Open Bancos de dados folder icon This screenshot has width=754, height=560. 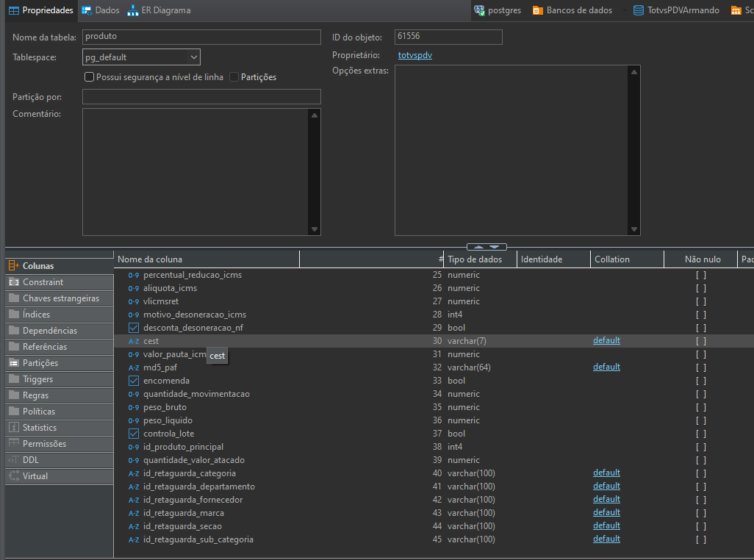click(x=538, y=10)
